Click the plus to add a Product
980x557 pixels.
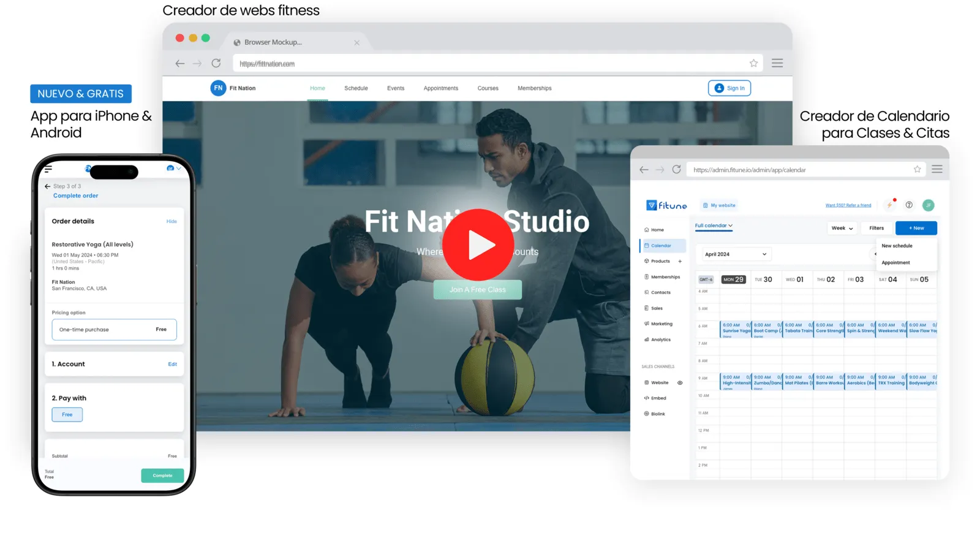pos(680,261)
